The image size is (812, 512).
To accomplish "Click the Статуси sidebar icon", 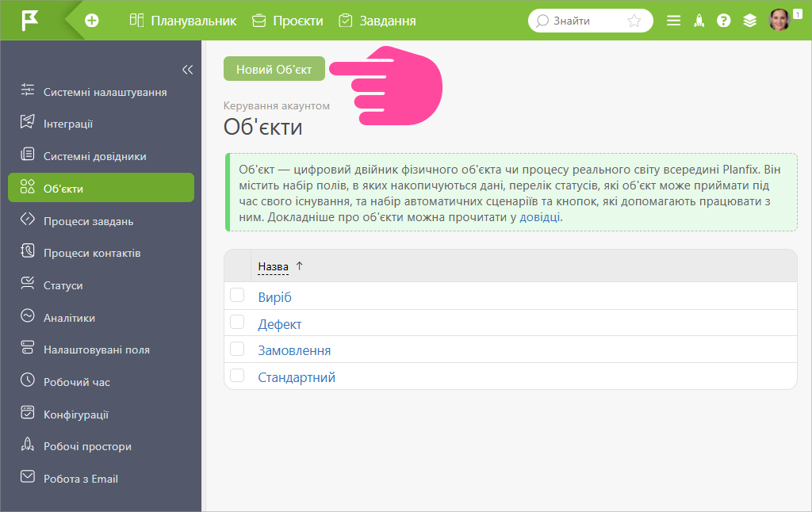I will click(28, 283).
